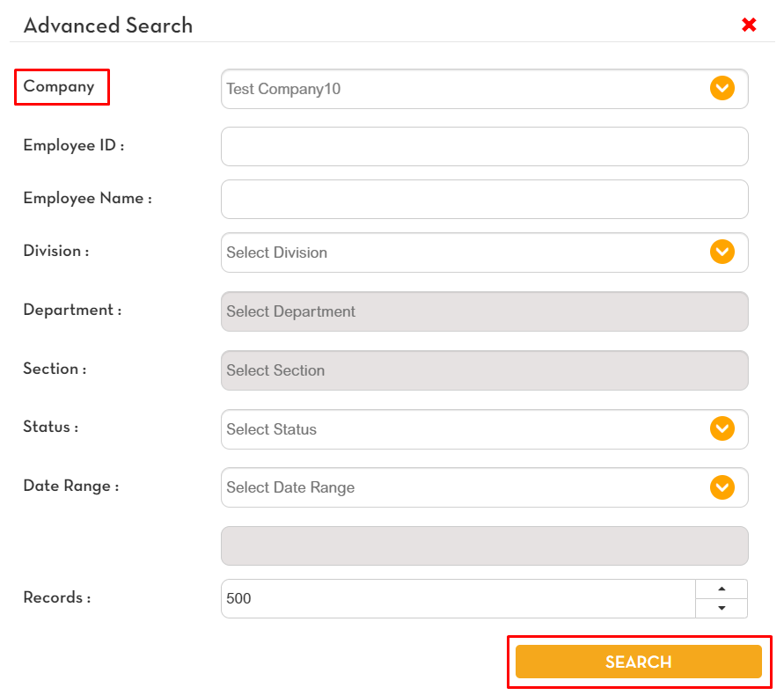Click the disabled Select Section field
The image size is (784, 695).
[x=484, y=370]
